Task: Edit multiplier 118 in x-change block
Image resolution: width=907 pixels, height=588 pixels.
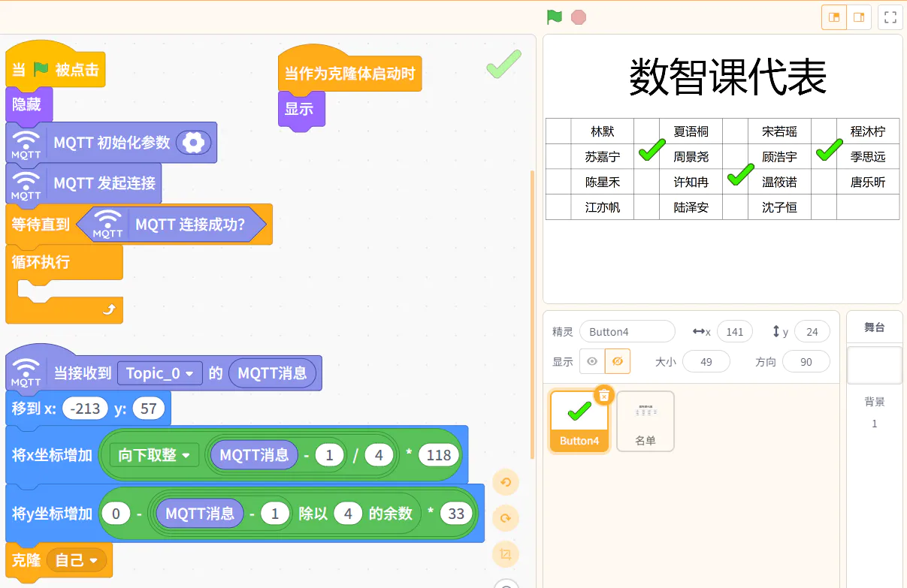Action: (439, 454)
